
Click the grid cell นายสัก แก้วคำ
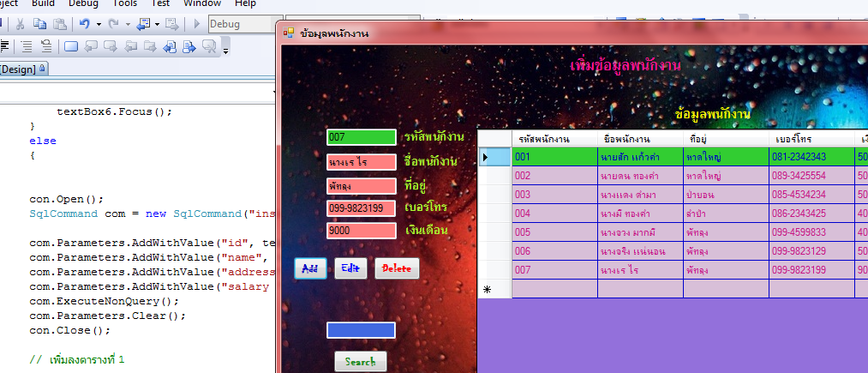[640, 157]
